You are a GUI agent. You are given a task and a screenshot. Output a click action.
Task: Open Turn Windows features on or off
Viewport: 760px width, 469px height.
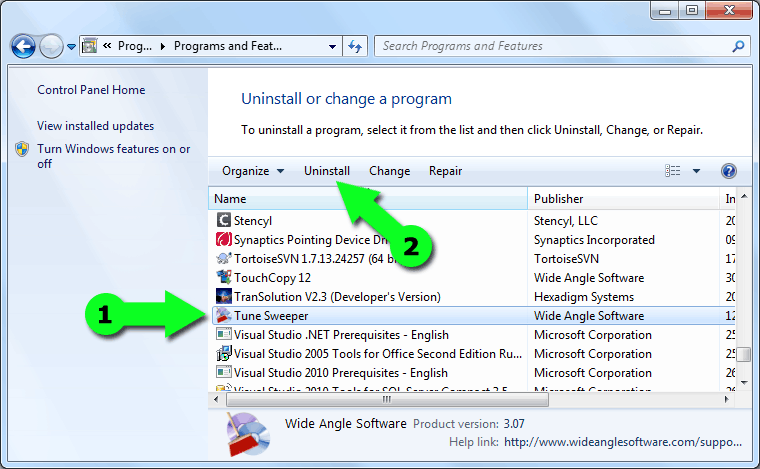point(113,156)
